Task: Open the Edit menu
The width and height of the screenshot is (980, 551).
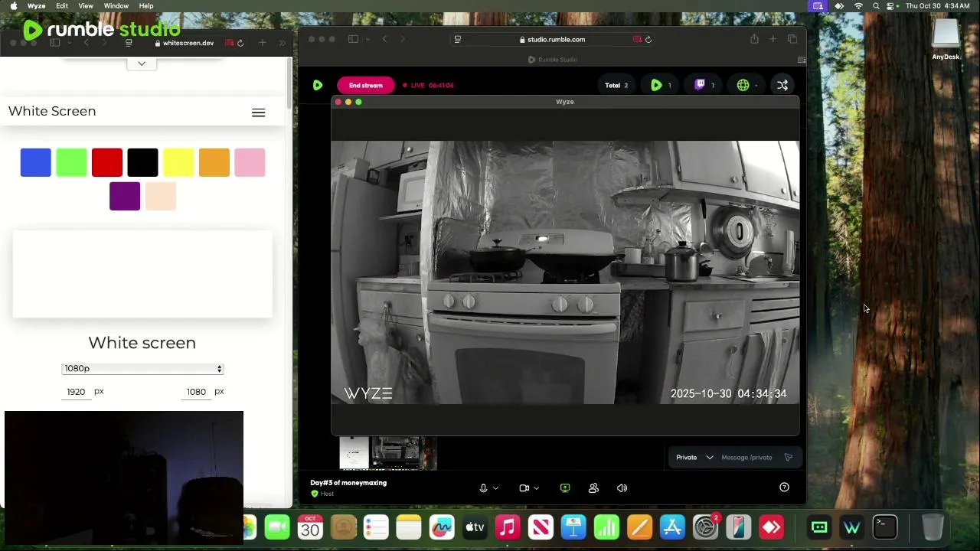Action: pyautogui.click(x=62, y=6)
